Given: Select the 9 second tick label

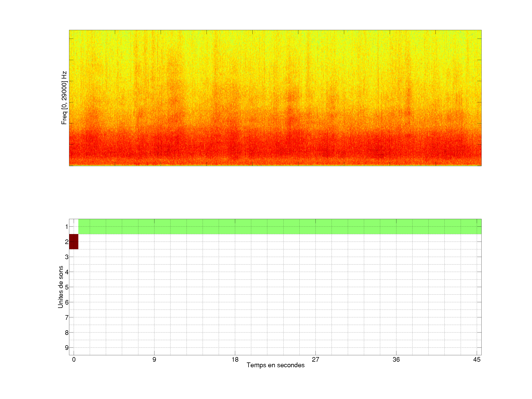Looking at the screenshot, I should 154,359.
